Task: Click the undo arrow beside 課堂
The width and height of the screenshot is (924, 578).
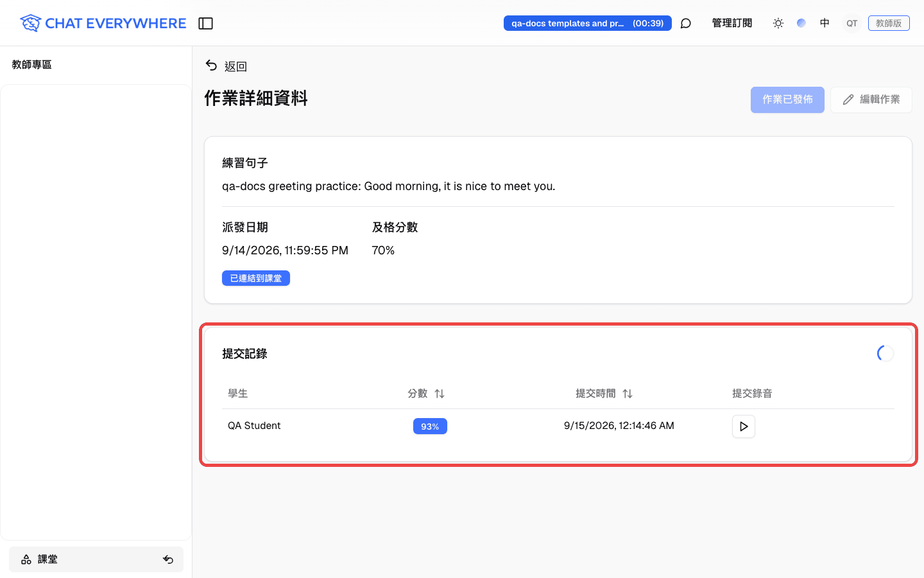Action: pyautogui.click(x=168, y=559)
